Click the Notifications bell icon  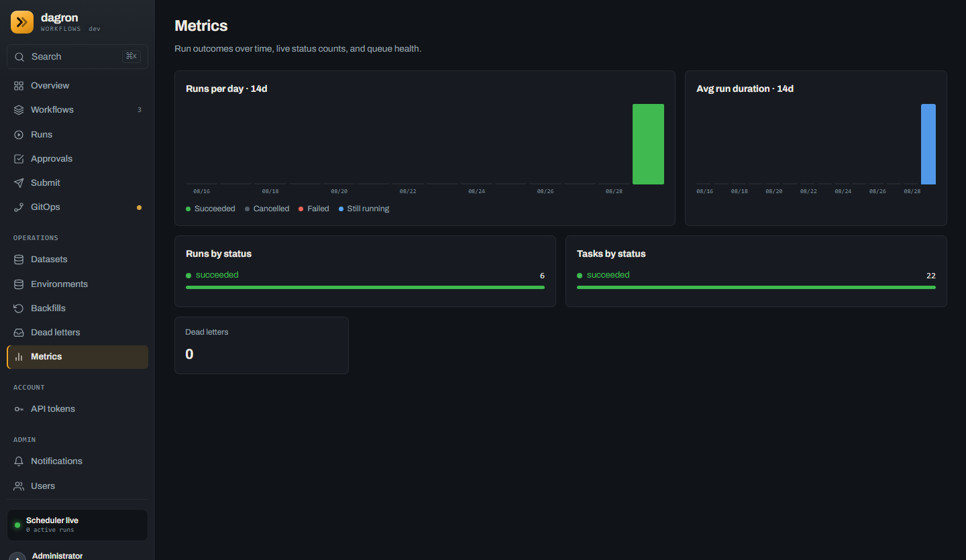19,461
